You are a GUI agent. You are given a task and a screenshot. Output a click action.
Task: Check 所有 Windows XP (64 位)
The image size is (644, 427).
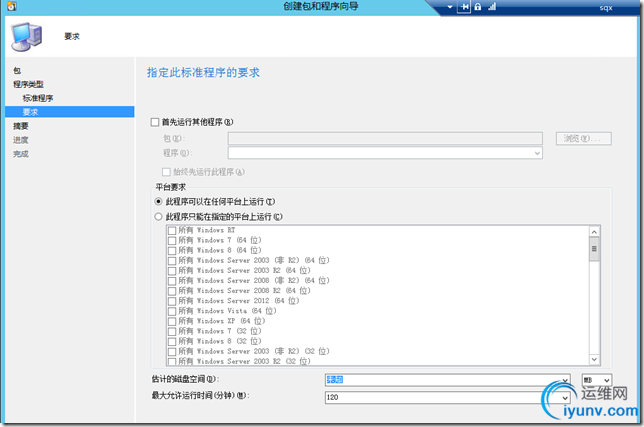pyautogui.click(x=172, y=321)
